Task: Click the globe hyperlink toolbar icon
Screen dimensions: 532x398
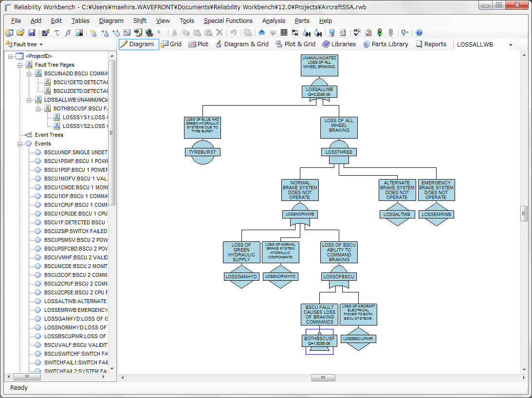Action: coord(149,33)
